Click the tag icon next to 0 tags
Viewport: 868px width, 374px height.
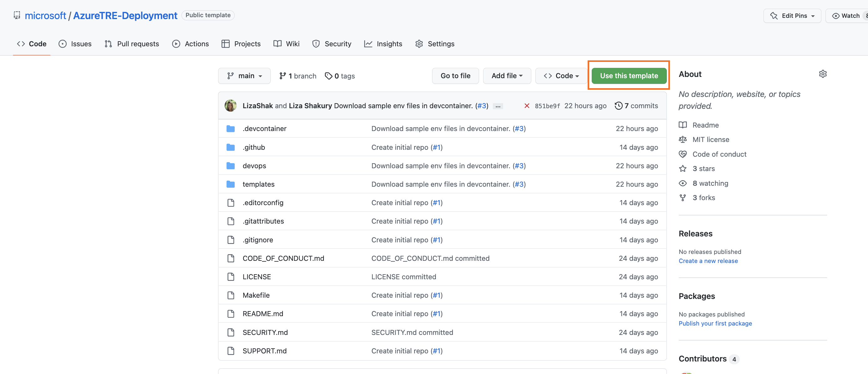click(x=329, y=76)
